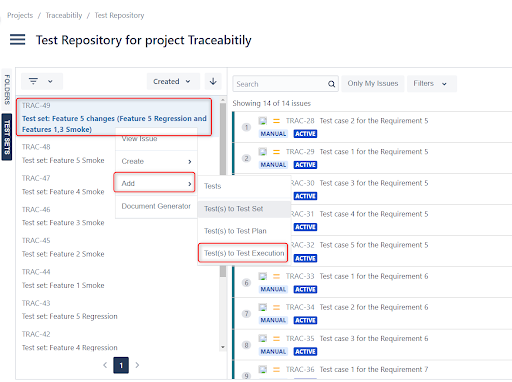
Task: Select Document Generator from the context menu
Action: 156,206
